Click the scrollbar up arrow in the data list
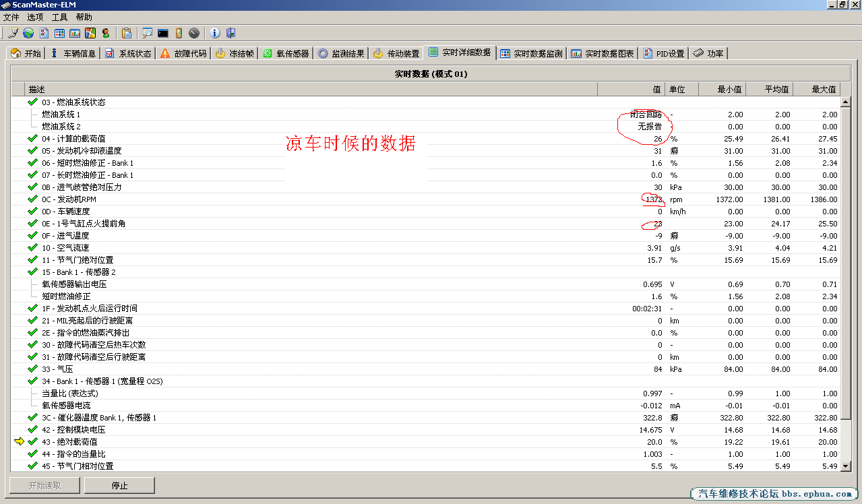 tap(845, 101)
